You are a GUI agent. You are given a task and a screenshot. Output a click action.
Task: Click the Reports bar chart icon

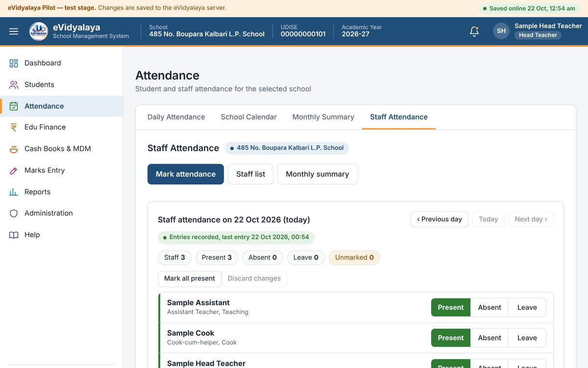pyautogui.click(x=14, y=192)
